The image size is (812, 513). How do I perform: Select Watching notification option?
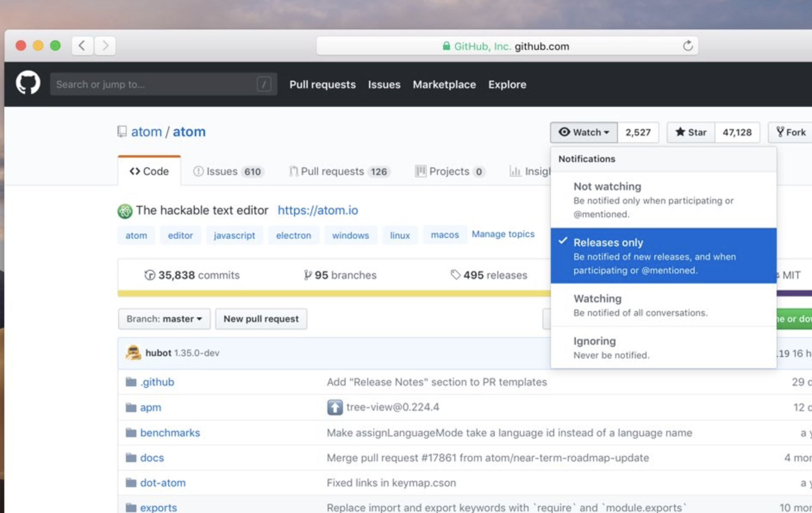(x=663, y=305)
